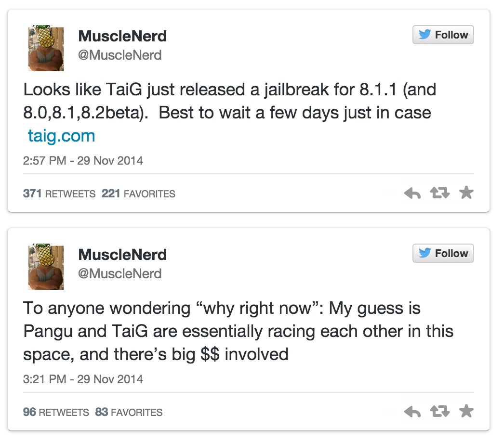Reply to the TaiG jailbreak release tweet

412,194
